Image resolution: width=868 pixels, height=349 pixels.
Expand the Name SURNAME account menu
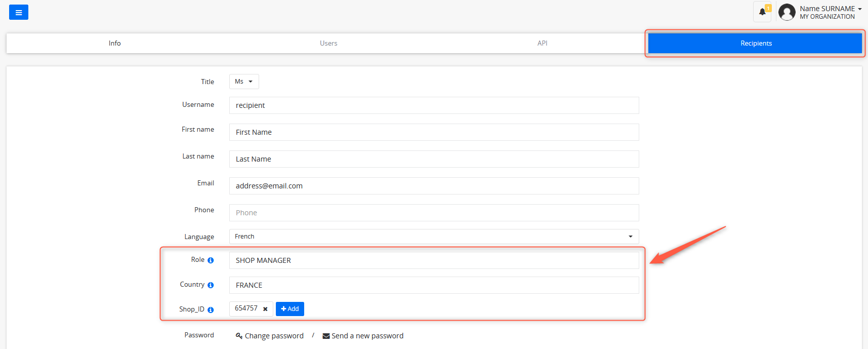[x=831, y=9]
